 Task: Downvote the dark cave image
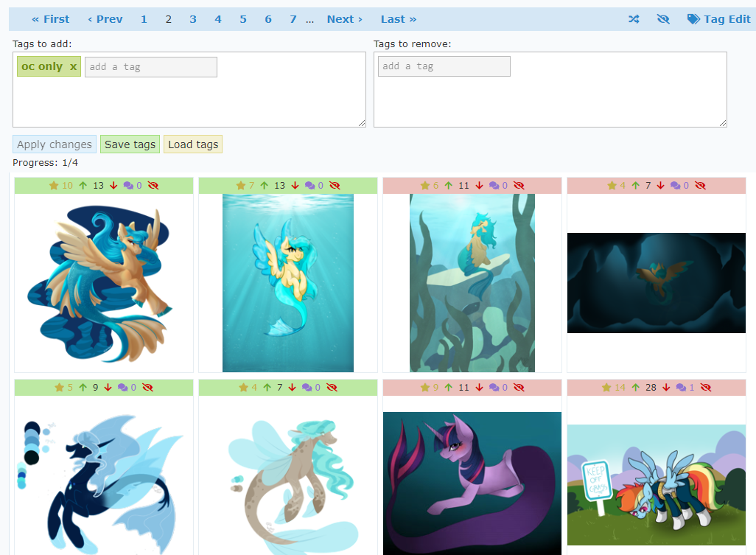660,186
